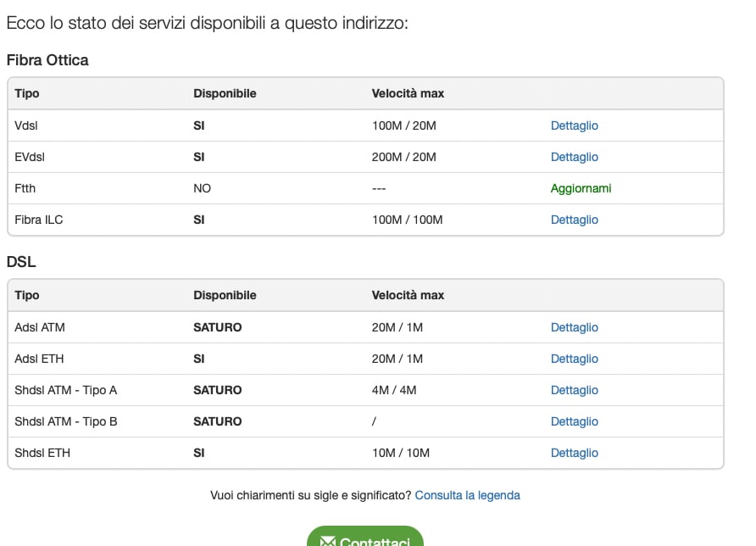Click the DSL section heading

21,261
